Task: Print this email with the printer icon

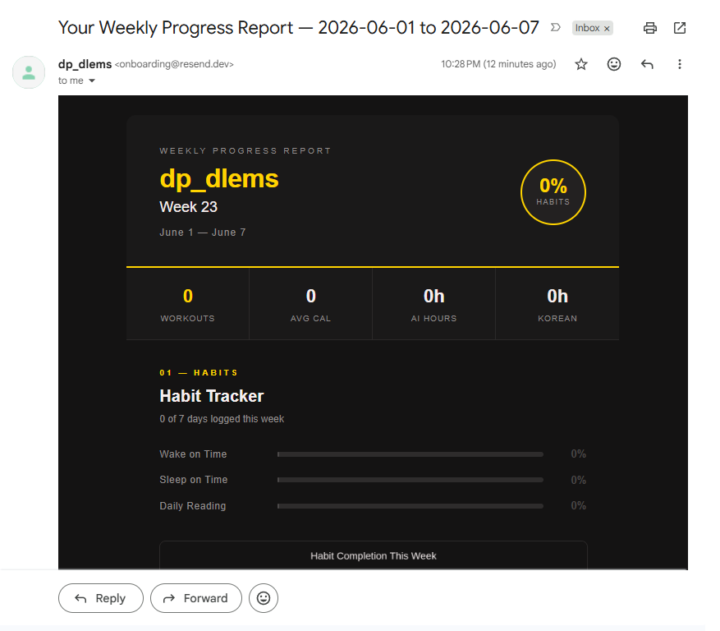Action: 650,28
